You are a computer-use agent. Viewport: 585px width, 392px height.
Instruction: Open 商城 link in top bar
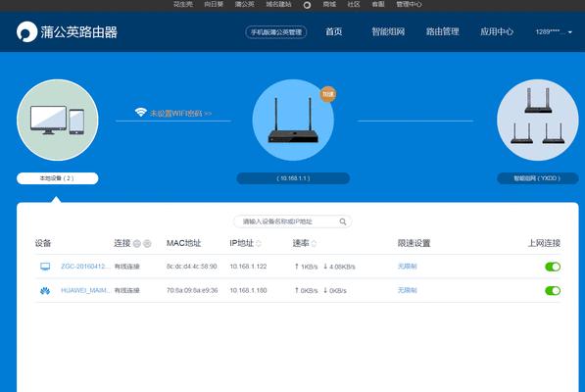pos(329,4)
